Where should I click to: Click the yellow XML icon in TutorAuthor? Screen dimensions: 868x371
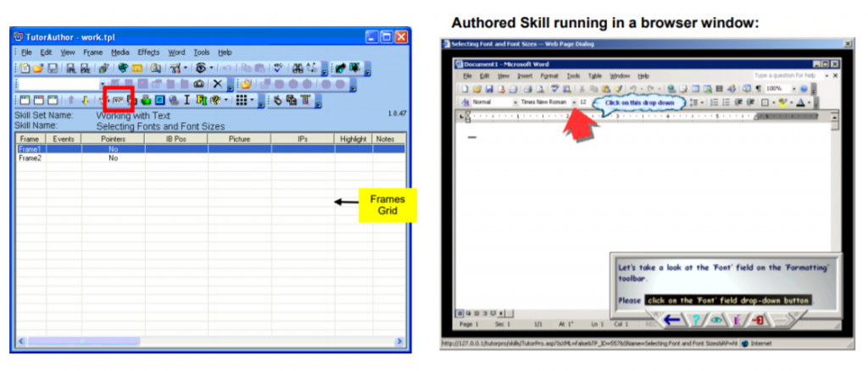[x=136, y=69]
